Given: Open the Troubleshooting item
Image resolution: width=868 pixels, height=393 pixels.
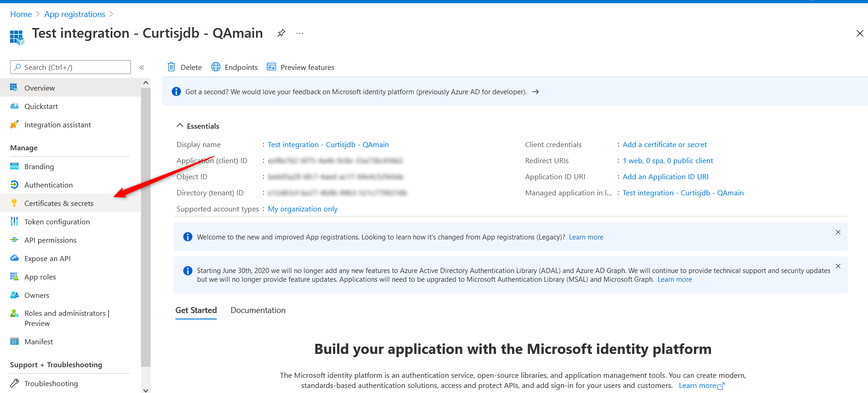Looking at the screenshot, I should coord(70,383).
